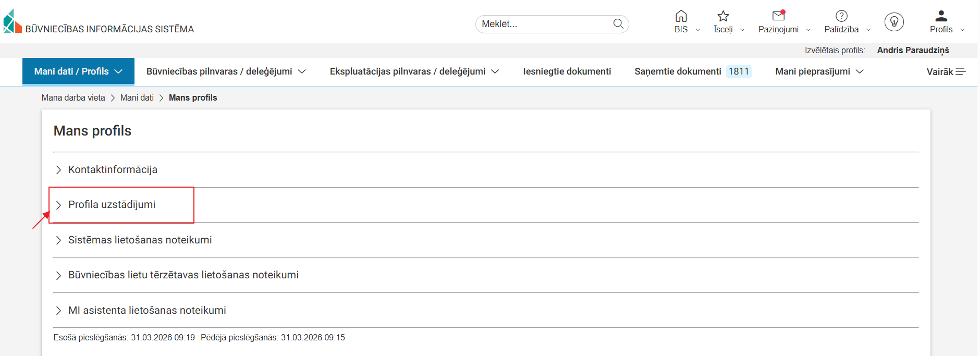Click the BIS logo icon
980x356 pixels.
click(13, 22)
